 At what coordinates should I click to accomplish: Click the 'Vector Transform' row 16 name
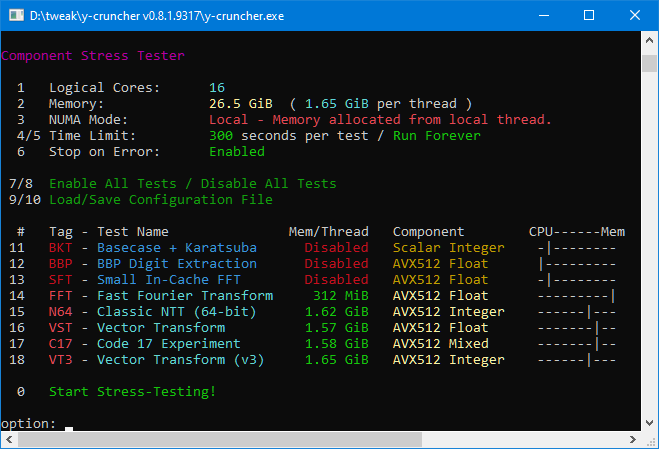161,327
